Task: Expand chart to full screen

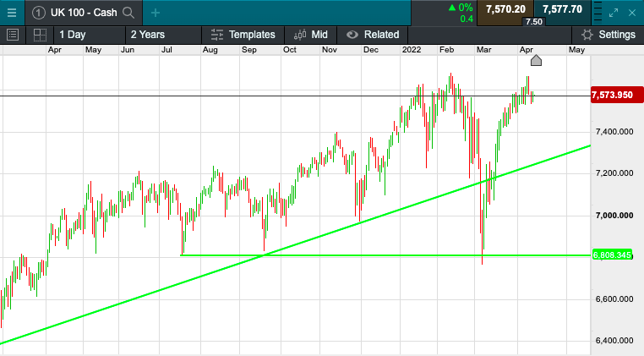Action: pos(614,13)
